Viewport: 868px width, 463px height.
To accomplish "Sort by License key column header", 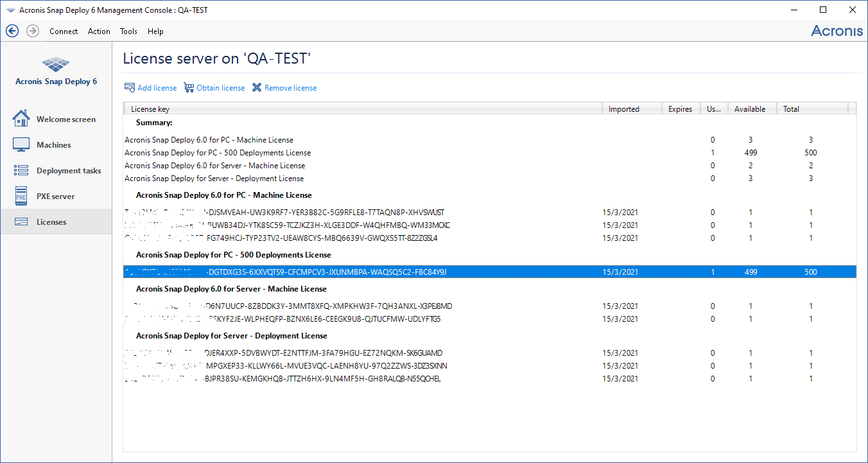I will point(363,109).
